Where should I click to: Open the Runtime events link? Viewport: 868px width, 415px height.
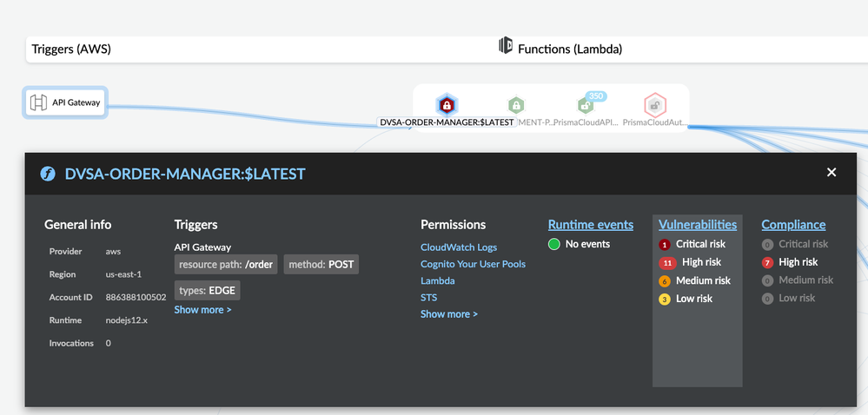pos(591,225)
